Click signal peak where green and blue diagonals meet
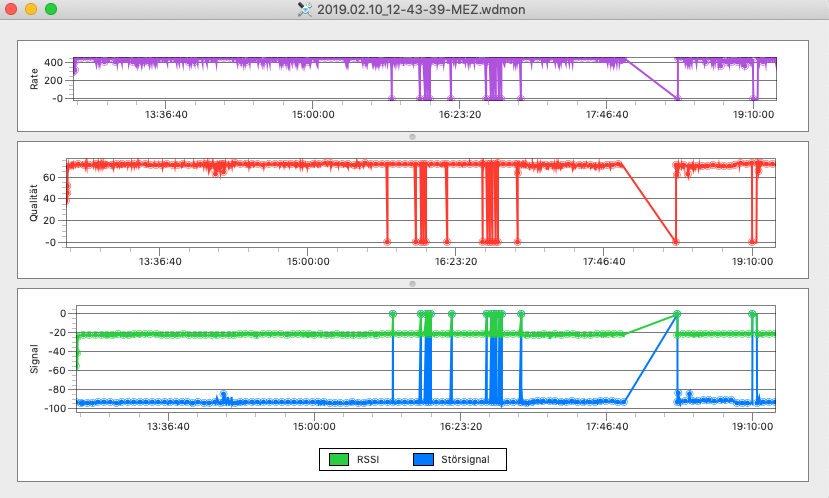 click(677, 313)
